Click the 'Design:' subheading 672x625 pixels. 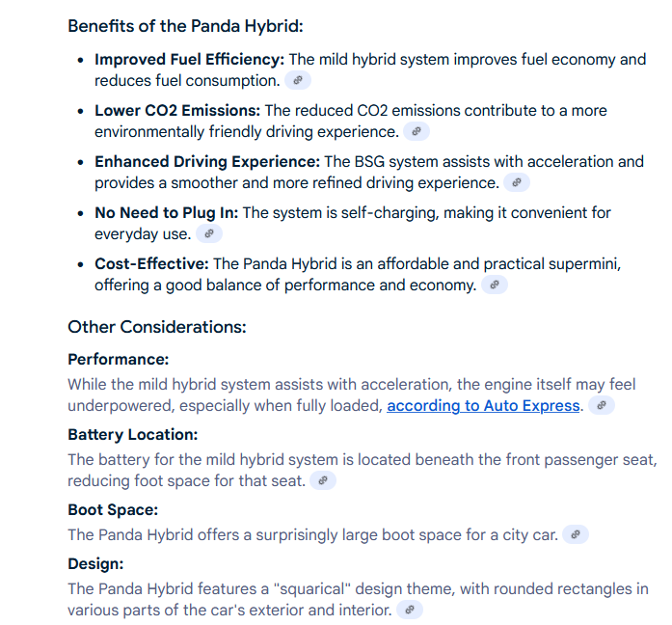95,563
